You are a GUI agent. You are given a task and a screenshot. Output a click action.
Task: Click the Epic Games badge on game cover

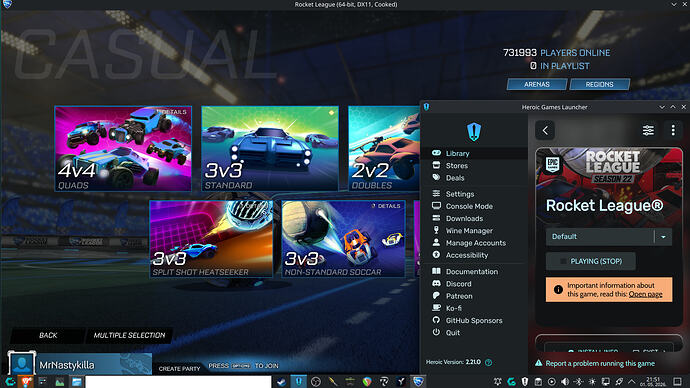click(552, 165)
